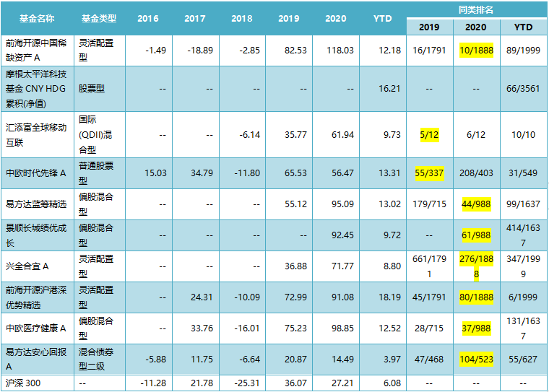Click the -11.28 value for 2016
The width and height of the screenshot is (549, 392).
click(x=153, y=383)
